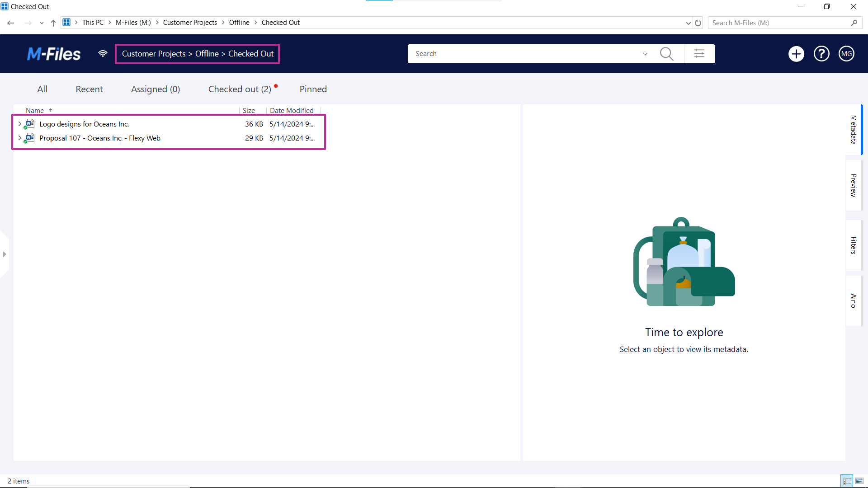The width and height of the screenshot is (868, 488).
Task: Open the Recent tab
Action: point(89,89)
